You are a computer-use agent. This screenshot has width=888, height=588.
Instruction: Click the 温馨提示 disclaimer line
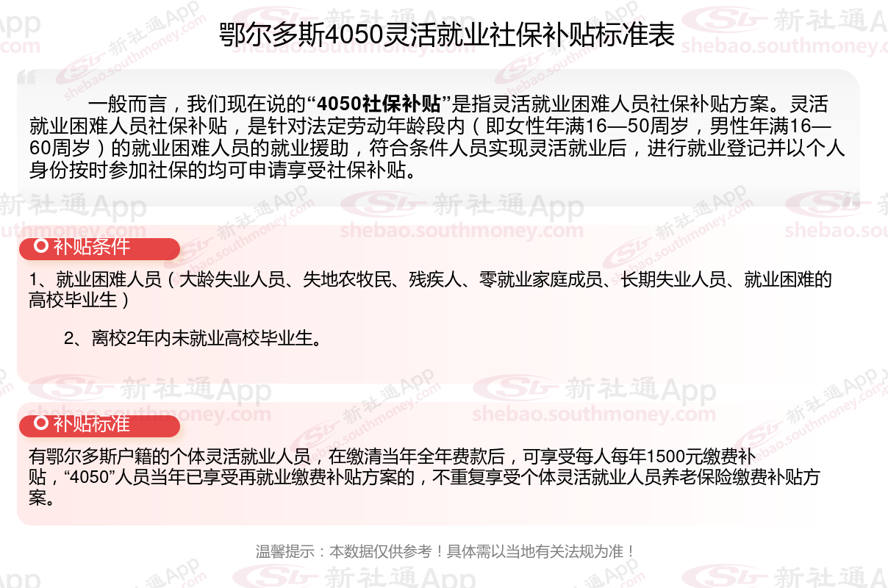click(x=445, y=551)
